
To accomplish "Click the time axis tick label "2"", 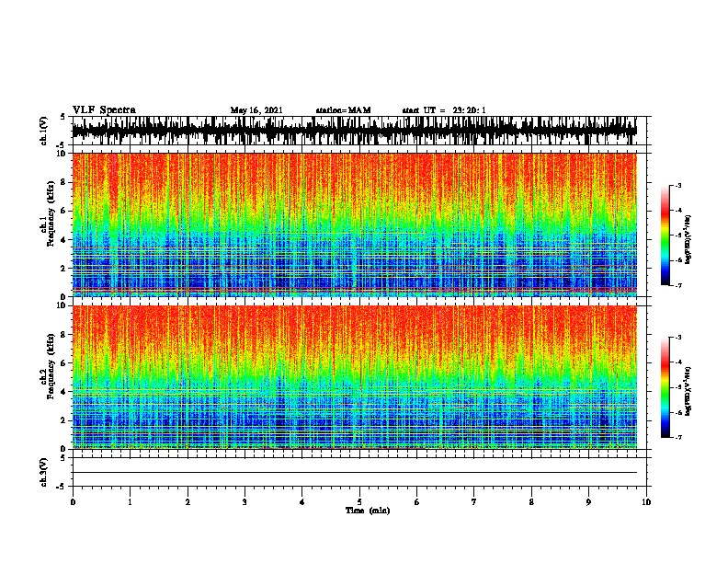I will (188, 502).
